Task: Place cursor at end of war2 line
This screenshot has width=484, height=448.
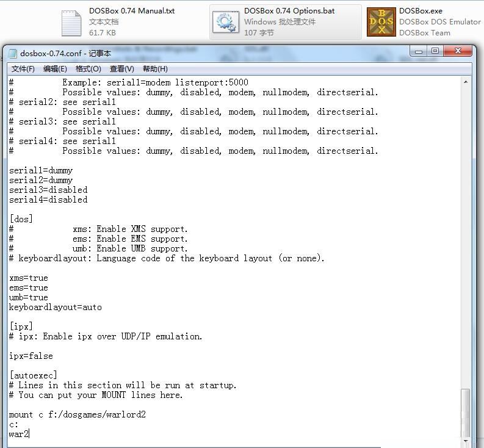Action: pyautogui.click(x=29, y=434)
